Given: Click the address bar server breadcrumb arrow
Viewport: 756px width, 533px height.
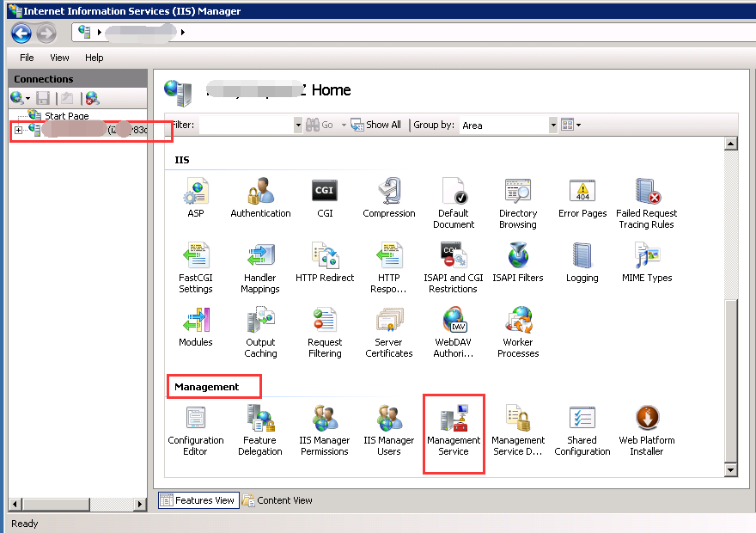Looking at the screenshot, I should pos(183,33).
